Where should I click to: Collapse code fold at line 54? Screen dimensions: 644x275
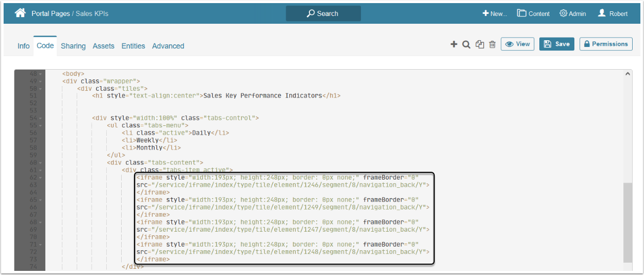point(40,118)
